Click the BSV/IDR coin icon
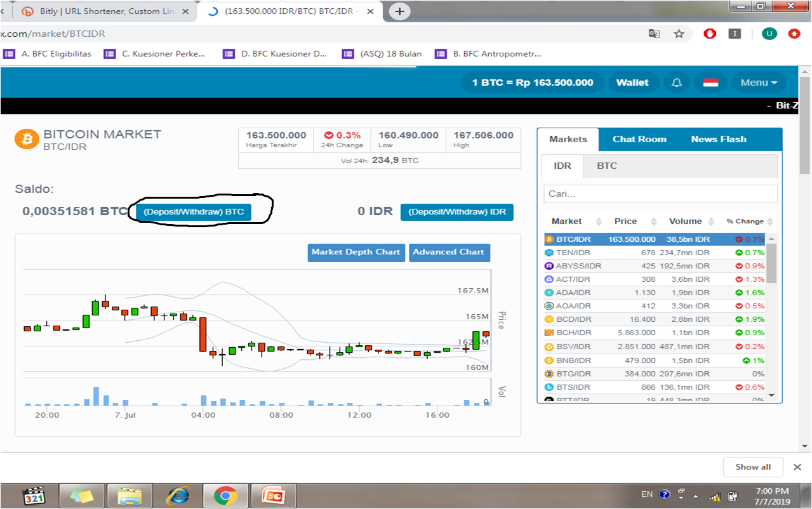 pos(549,347)
